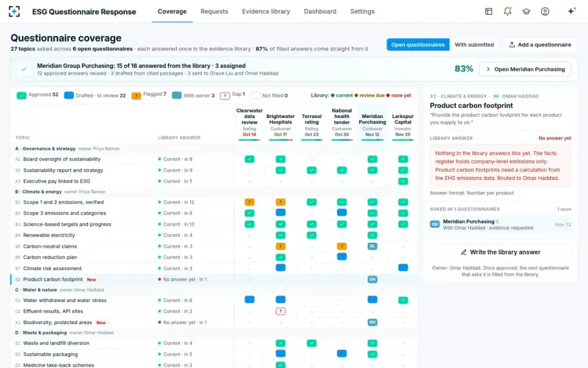Image resolution: width=588 pixels, height=368 pixels.
Task: Switch to With submitted view
Action: pos(474,45)
